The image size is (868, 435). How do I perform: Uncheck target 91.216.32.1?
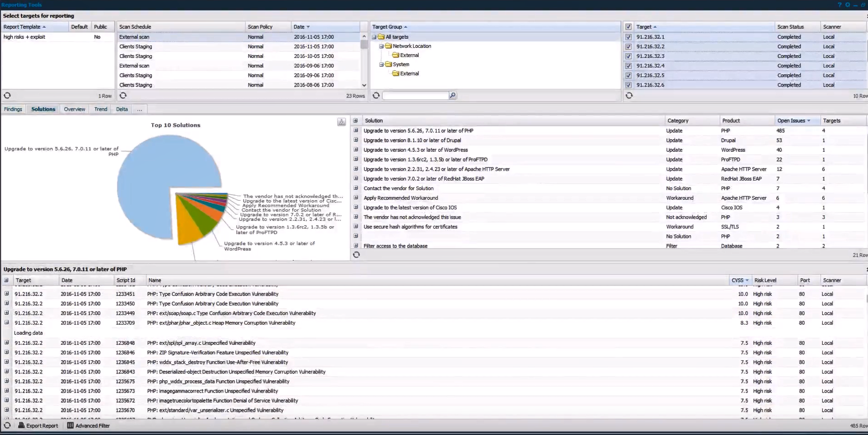[628, 37]
